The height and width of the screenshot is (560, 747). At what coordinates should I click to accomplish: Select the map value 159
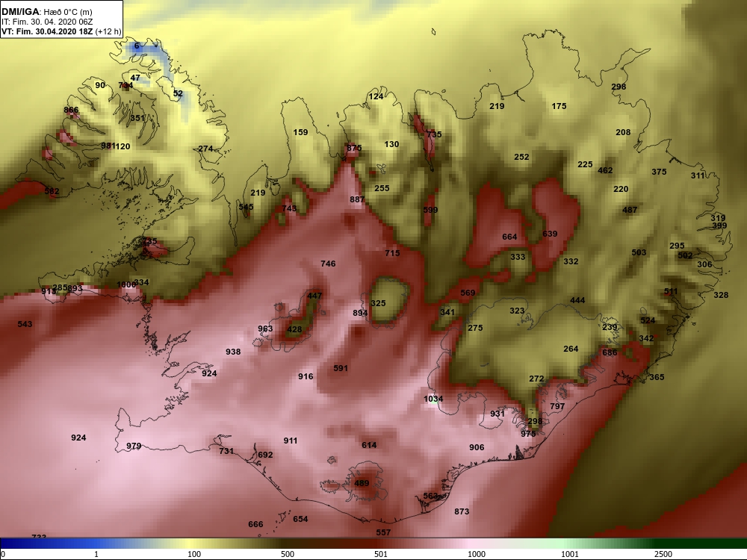300,132
